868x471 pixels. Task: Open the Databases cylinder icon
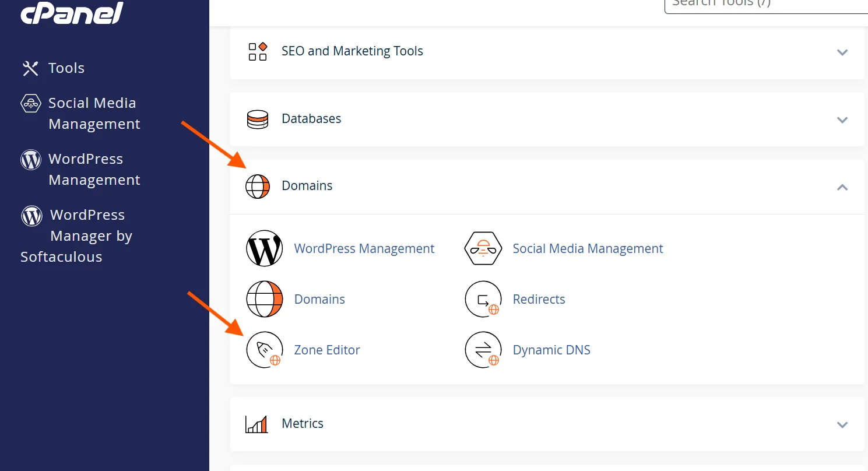pyautogui.click(x=257, y=119)
